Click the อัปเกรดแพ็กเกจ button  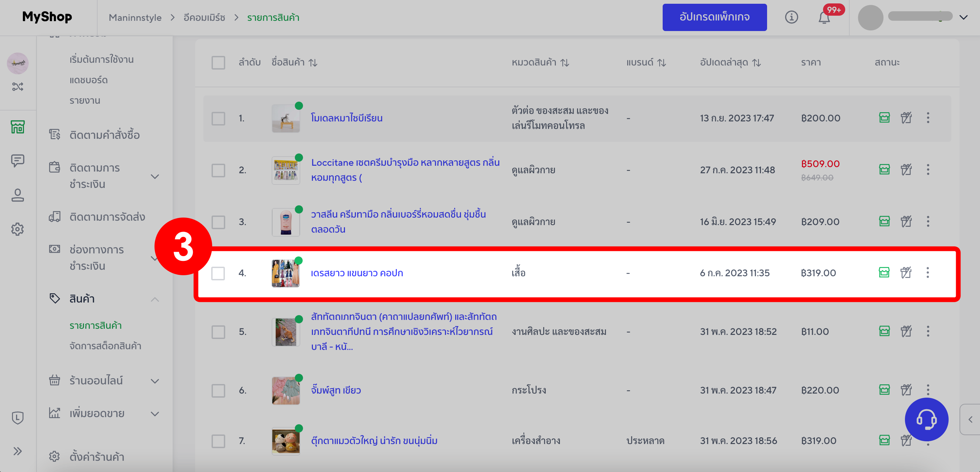715,17
